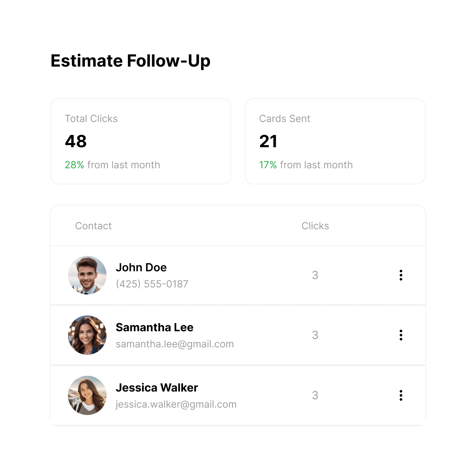Sort by the Contact column header

94,226
